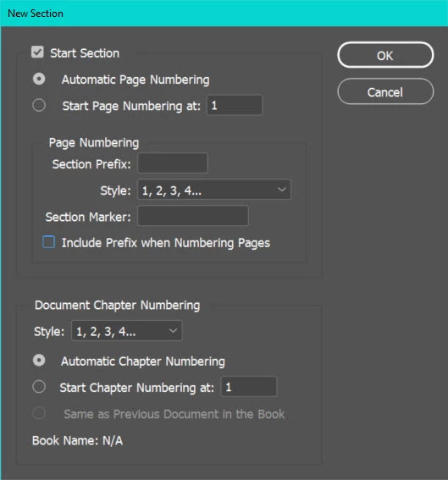Select Automatic Chapter Numbering radio button
The image size is (448, 480).
click(x=39, y=361)
